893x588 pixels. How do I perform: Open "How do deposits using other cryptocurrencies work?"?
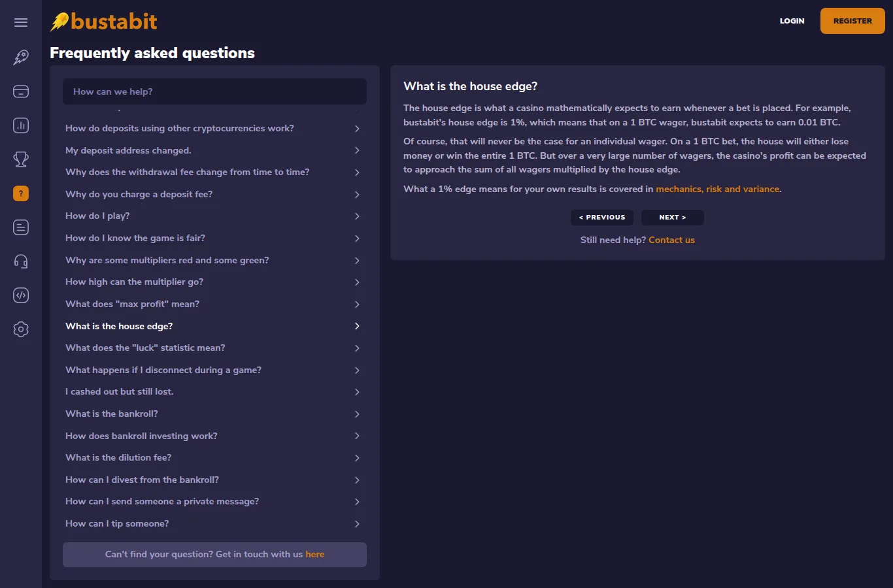(214, 129)
